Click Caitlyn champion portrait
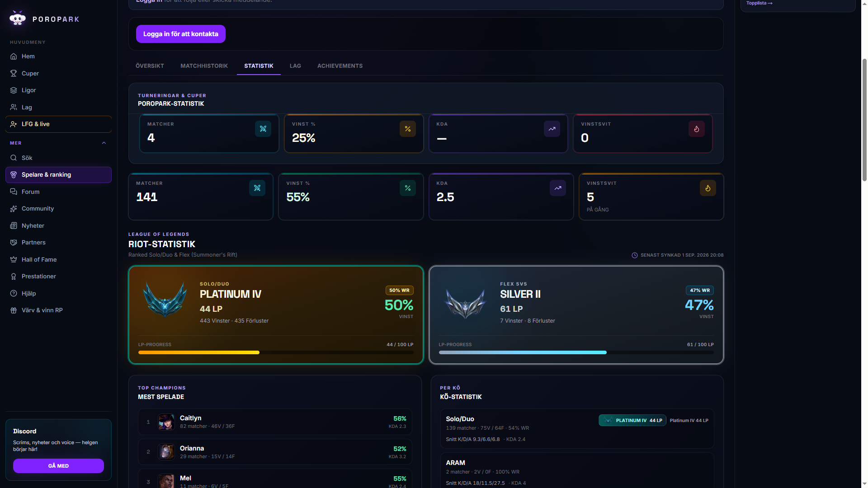Image resolution: width=868 pixels, height=488 pixels. coord(166,422)
